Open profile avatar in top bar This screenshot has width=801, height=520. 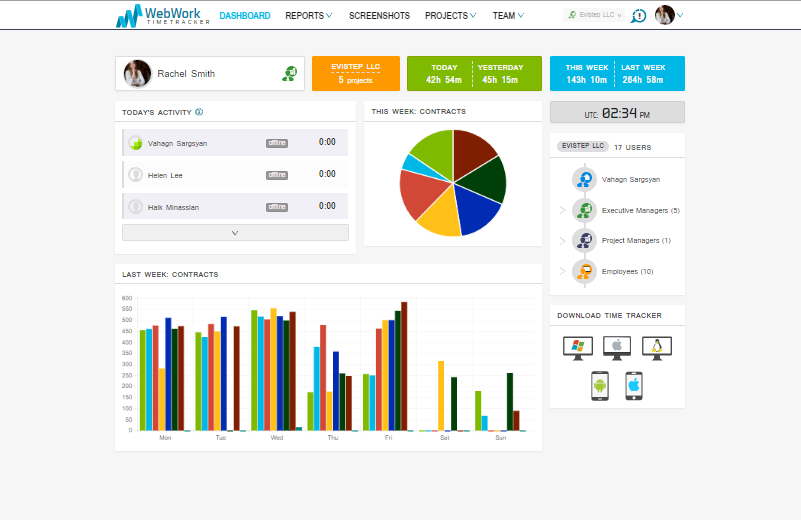point(665,15)
